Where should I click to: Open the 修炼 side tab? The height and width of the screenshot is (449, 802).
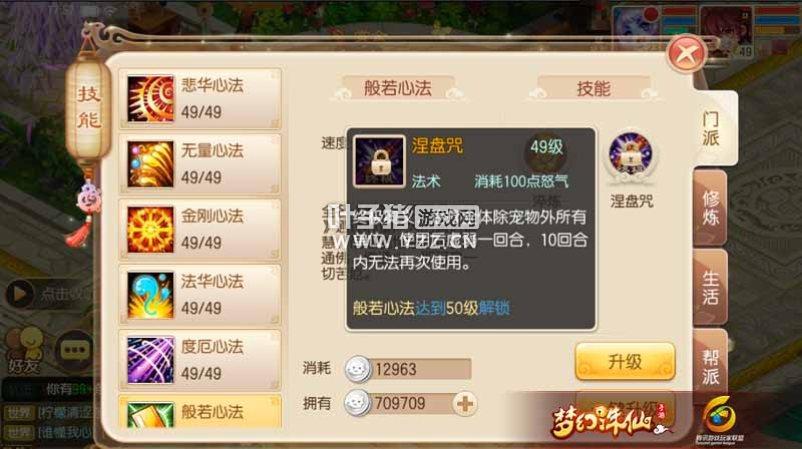coord(710,208)
